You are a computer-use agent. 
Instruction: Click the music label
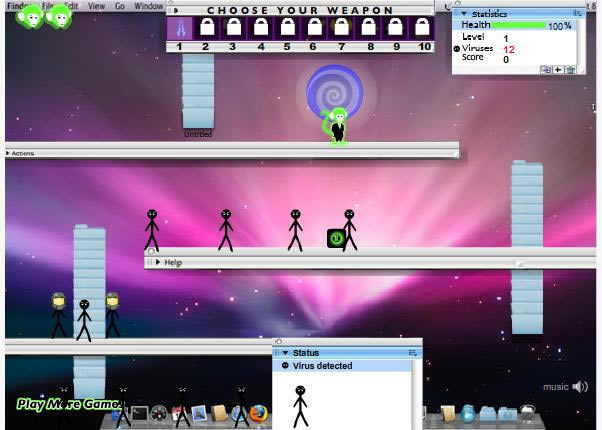[556, 387]
